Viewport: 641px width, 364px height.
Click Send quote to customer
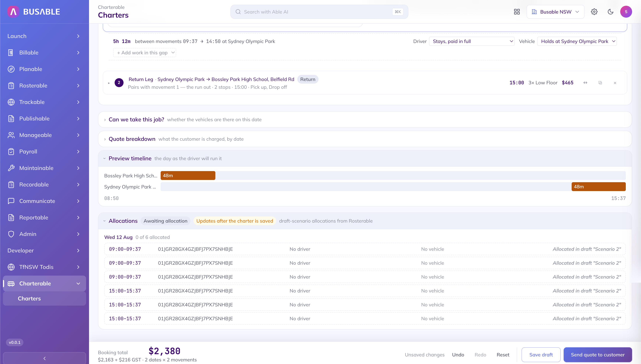pos(598,355)
